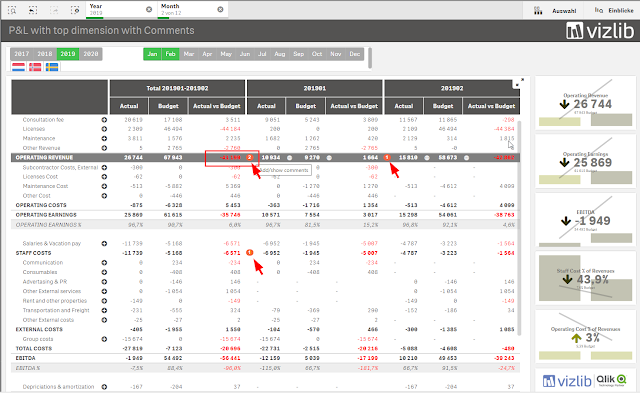This screenshot has width=640, height=393.
Task: Expand the Consultation fee row
Action: tap(104, 120)
